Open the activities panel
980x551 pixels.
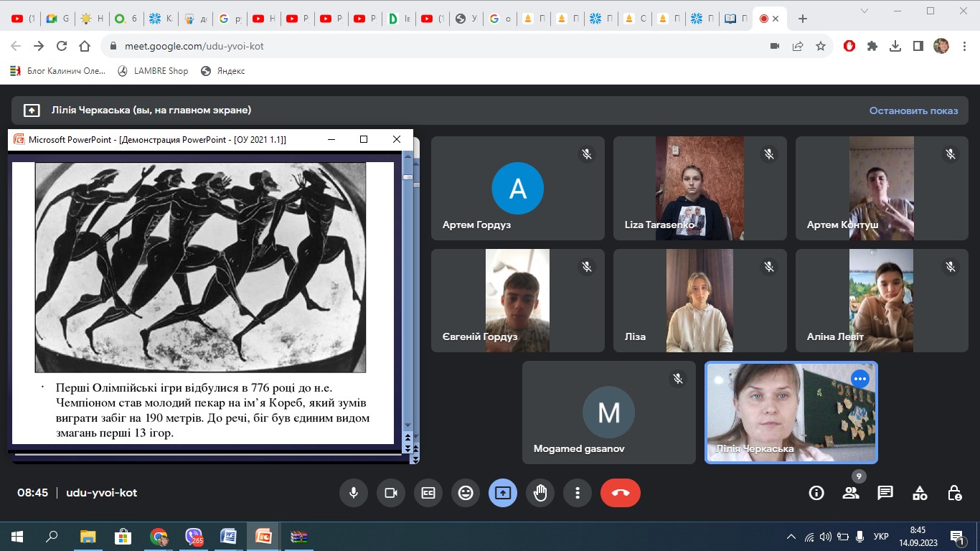(920, 493)
